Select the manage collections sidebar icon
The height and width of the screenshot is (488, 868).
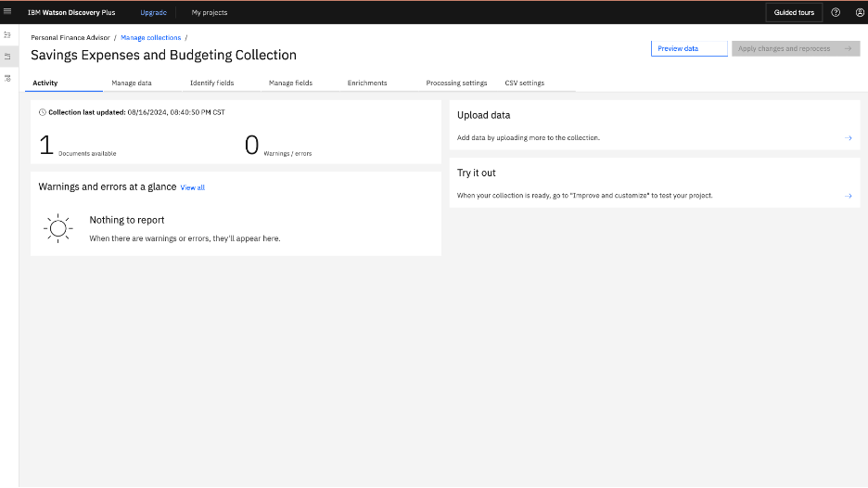tap(7, 56)
